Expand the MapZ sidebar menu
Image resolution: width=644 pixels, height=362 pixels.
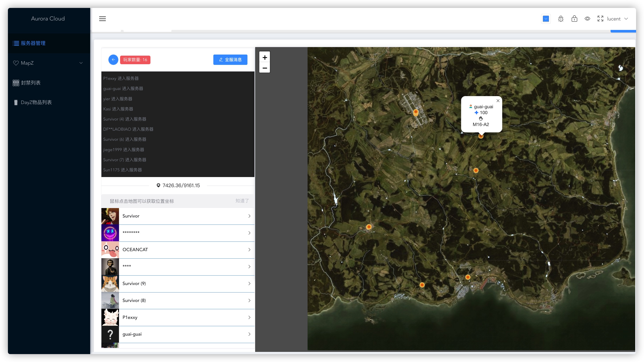pyautogui.click(x=49, y=63)
